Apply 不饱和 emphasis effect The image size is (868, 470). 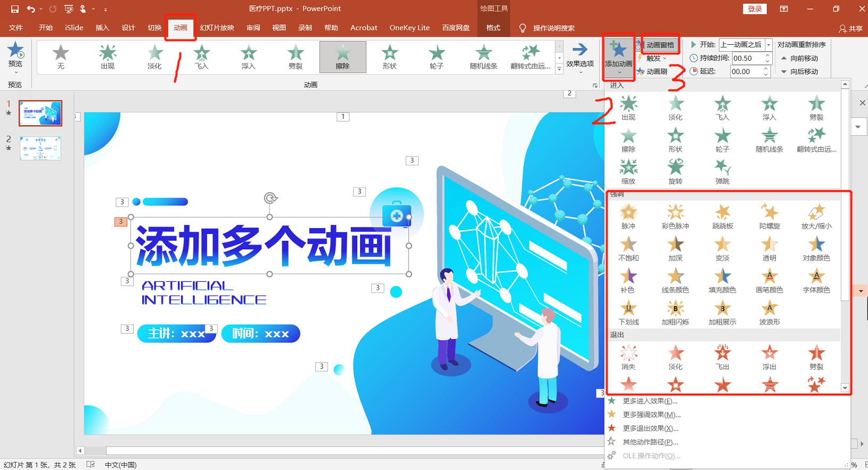[628, 249]
